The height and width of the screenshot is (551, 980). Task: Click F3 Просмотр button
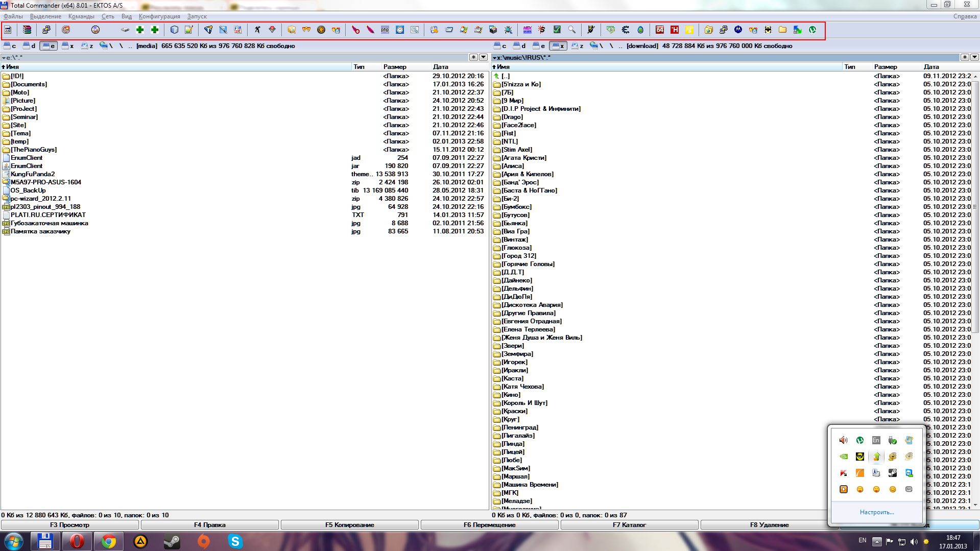coord(70,525)
